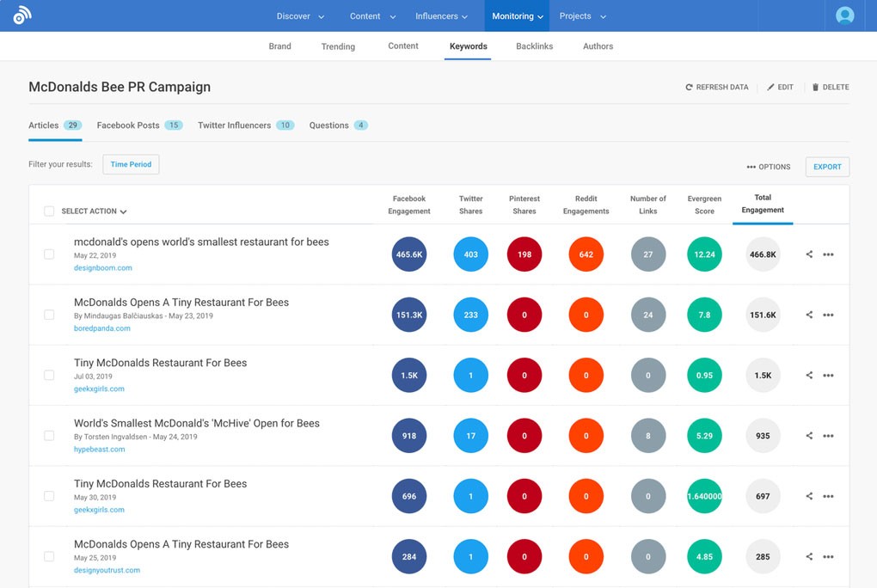Open more options for hypebeast.com article
Viewport: 877px width, 588px height.
click(828, 436)
